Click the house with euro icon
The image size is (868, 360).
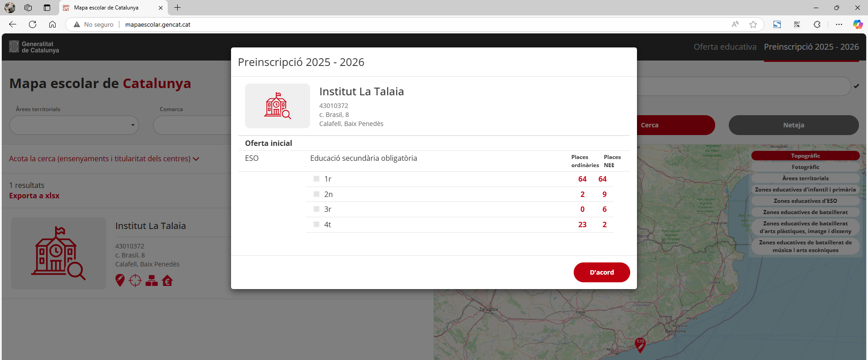click(167, 281)
